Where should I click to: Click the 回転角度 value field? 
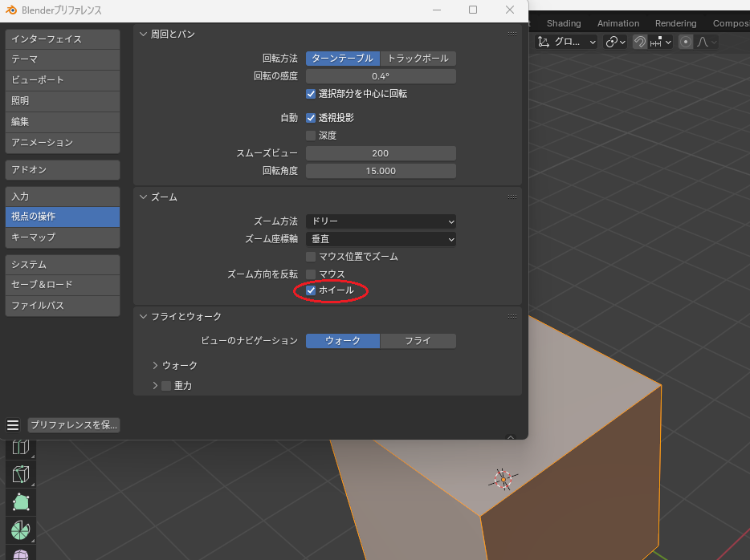(381, 171)
